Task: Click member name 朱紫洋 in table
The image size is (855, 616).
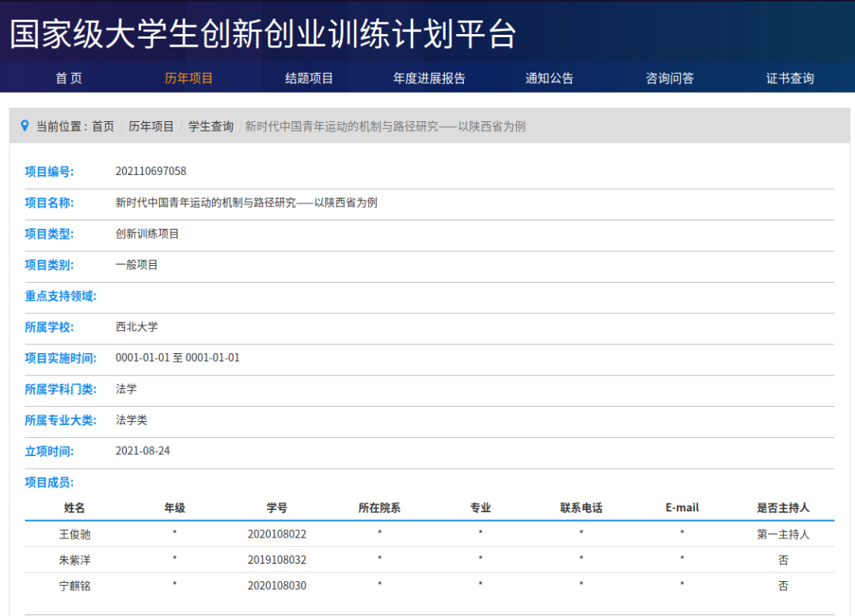Action: [x=74, y=560]
